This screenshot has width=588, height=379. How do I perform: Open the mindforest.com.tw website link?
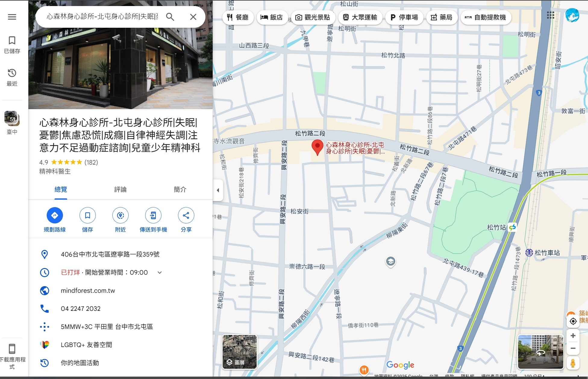pos(88,291)
